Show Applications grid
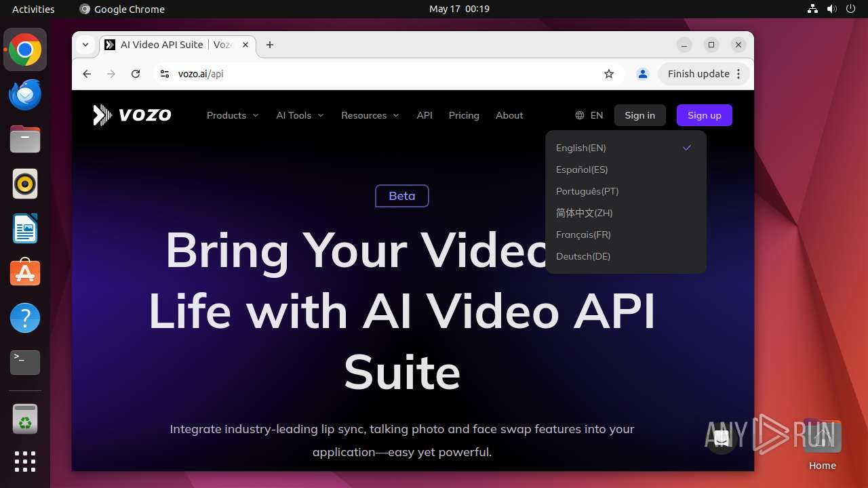 25,462
